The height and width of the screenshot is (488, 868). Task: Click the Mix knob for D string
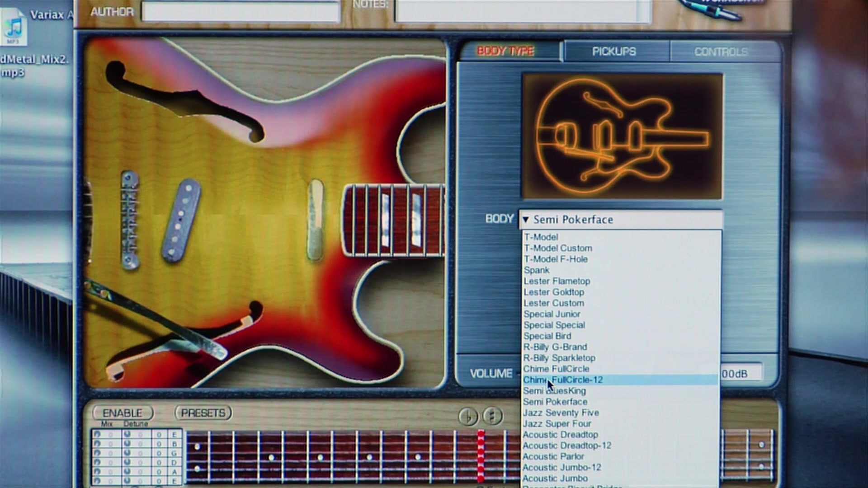click(x=97, y=463)
